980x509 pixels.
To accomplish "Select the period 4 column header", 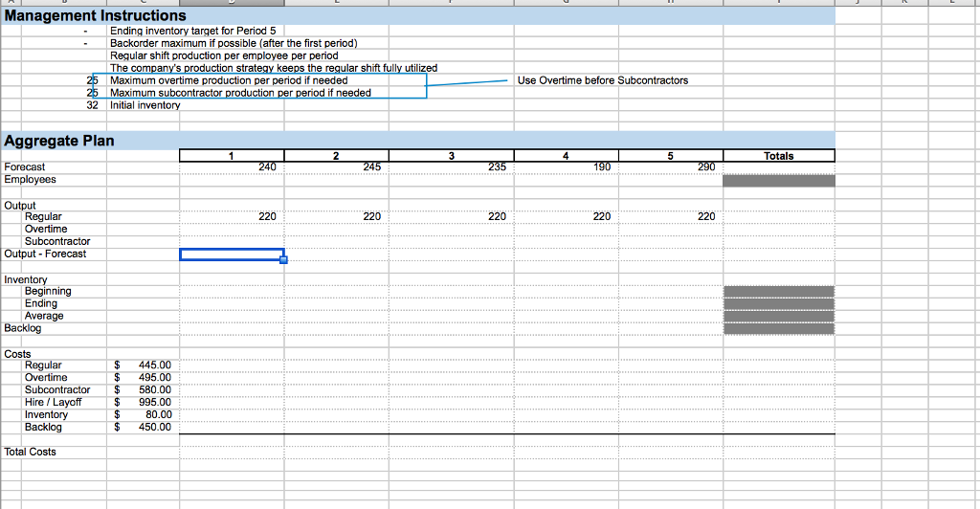I will coord(567,156).
